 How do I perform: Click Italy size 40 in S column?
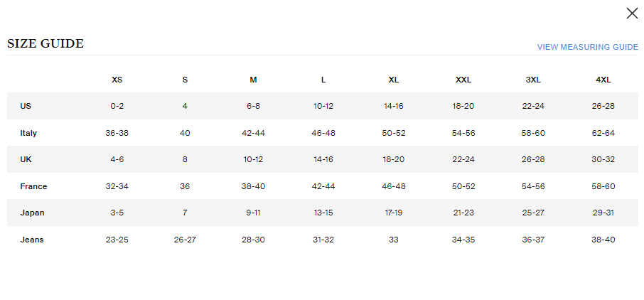[x=185, y=133]
